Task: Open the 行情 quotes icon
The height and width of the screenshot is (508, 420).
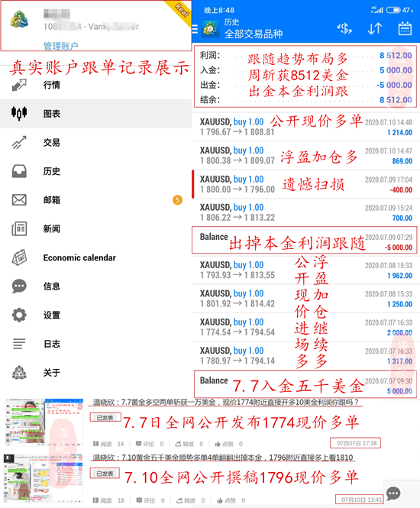Action: [x=19, y=85]
